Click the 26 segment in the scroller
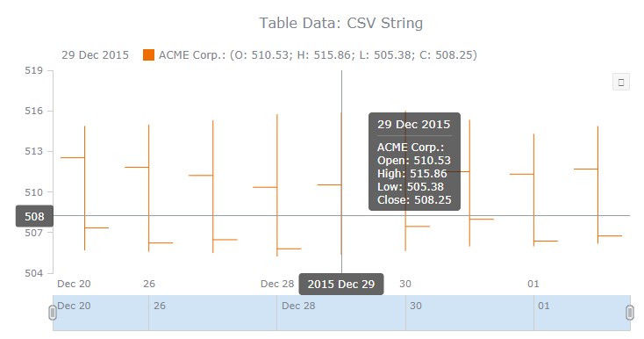This screenshot has height=339, width=644. [x=212, y=314]
